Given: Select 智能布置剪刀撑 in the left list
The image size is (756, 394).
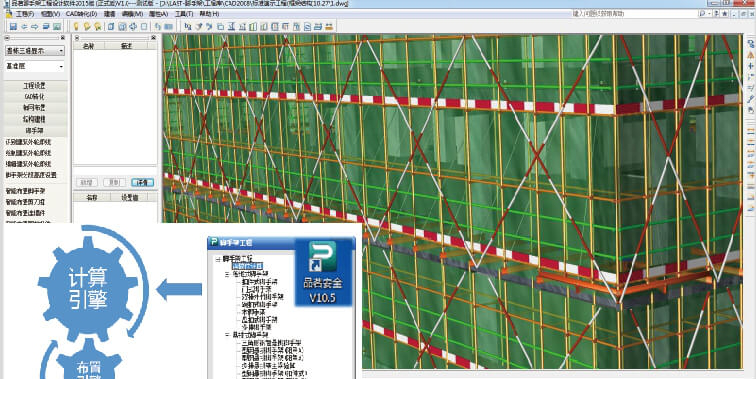Looking at the screenshot, I should pos(26,202).
